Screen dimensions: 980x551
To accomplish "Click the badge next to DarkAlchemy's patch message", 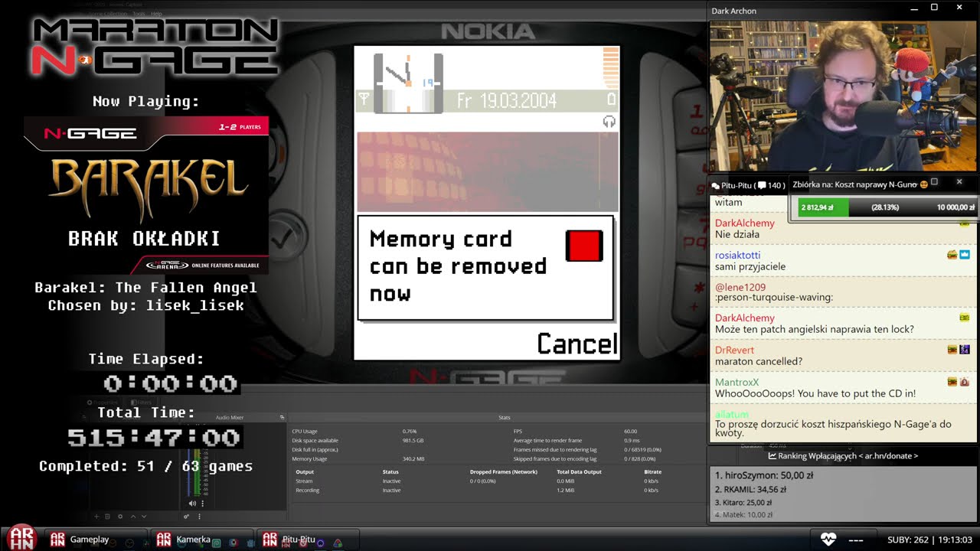I will tap(965, 318).
